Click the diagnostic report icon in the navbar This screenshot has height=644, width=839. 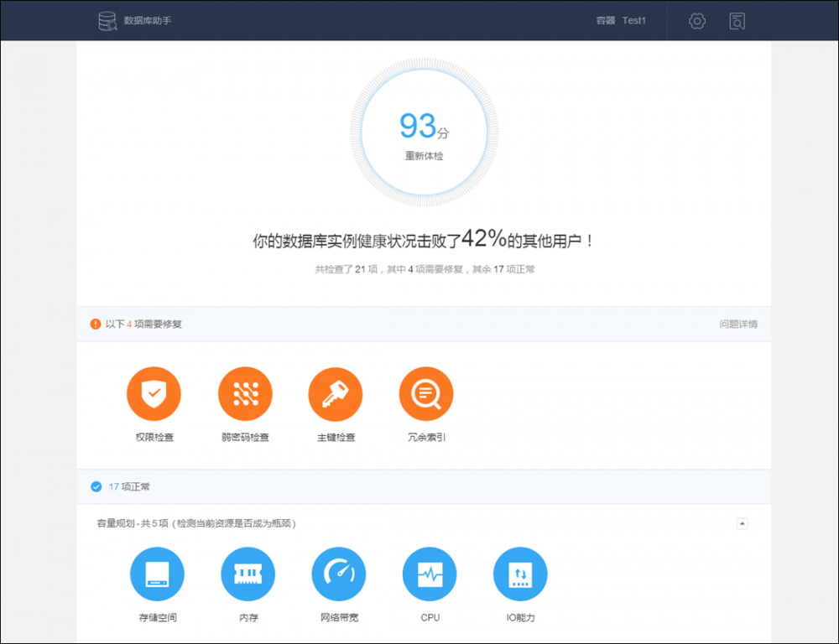pos(737,20)
